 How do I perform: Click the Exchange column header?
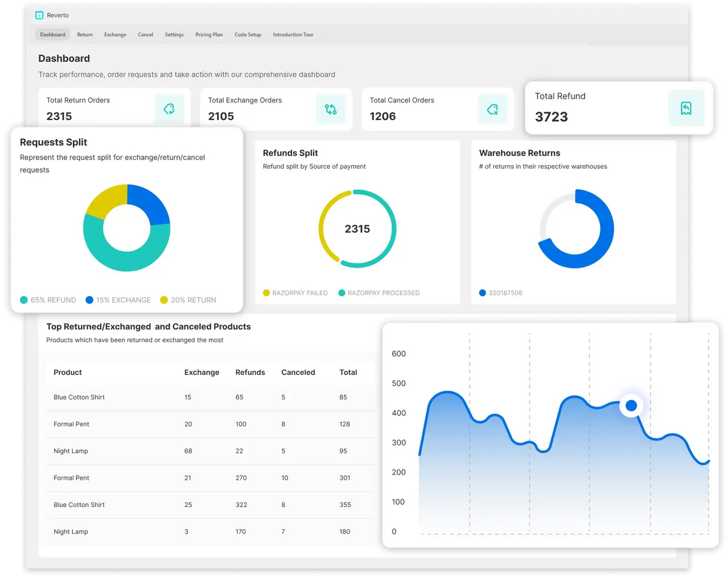[202, 373]
